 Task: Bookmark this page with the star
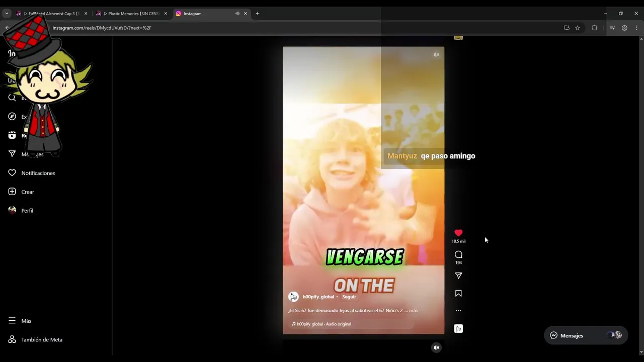click(578, 28)
